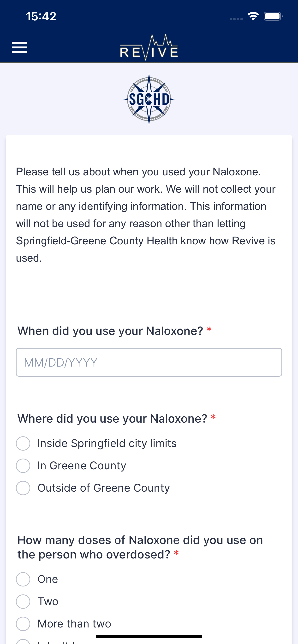Tap the Wi-Fi status icon
Screen dimensions: 298x644
click(253, 16)
